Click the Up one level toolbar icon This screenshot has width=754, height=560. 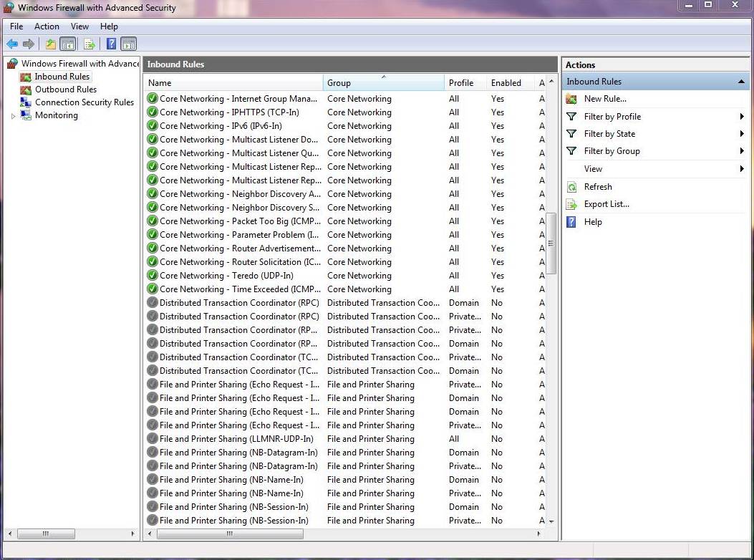pyautogui.click(x=51, y=44)
